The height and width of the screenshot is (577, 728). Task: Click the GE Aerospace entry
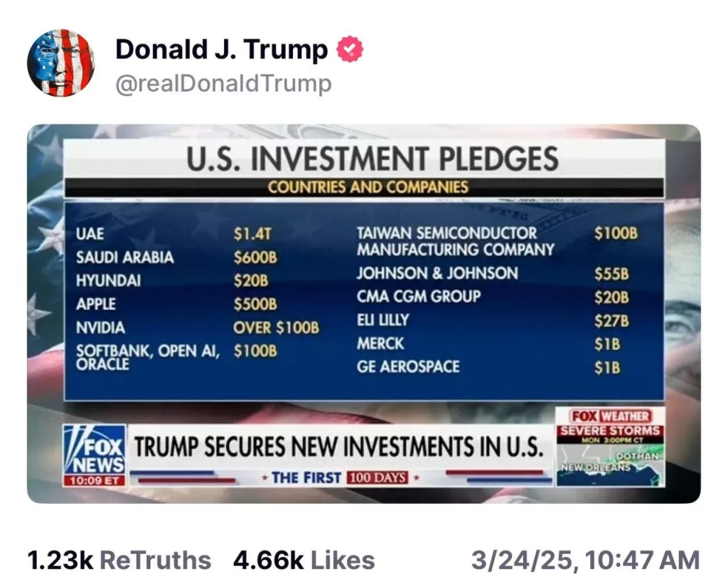click(408, 367)
